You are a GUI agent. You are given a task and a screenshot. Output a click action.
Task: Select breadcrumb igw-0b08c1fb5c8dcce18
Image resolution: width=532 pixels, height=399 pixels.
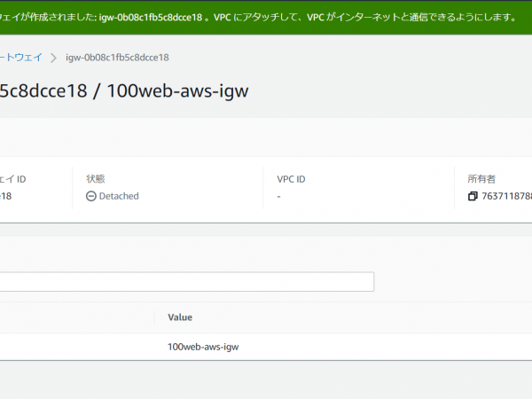(117, 58)
